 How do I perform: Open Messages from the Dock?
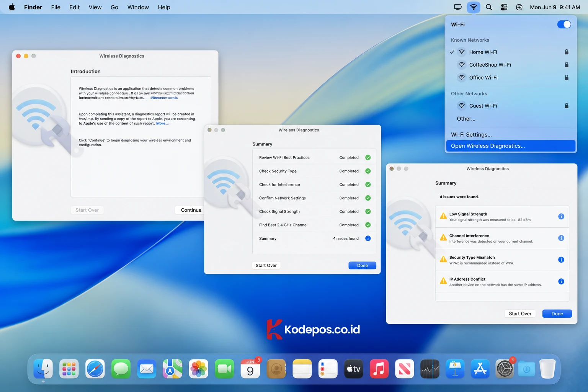pyautogui.click(x=121, y=369)
